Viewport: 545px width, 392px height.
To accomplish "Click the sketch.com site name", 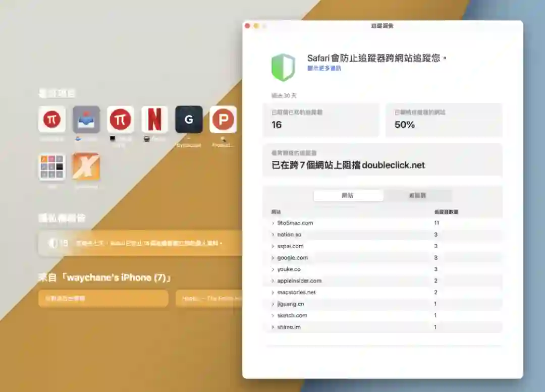I will (x=292, y=315).
